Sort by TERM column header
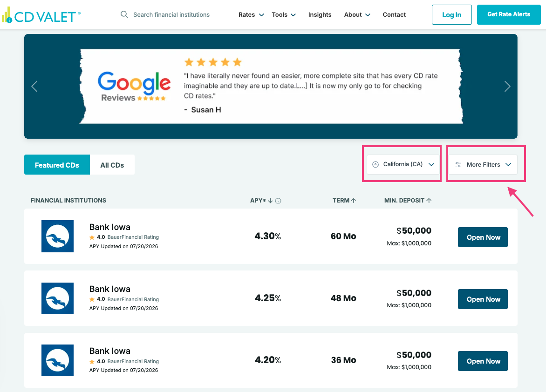The image size is (546, 392). (x=344, y=201)
